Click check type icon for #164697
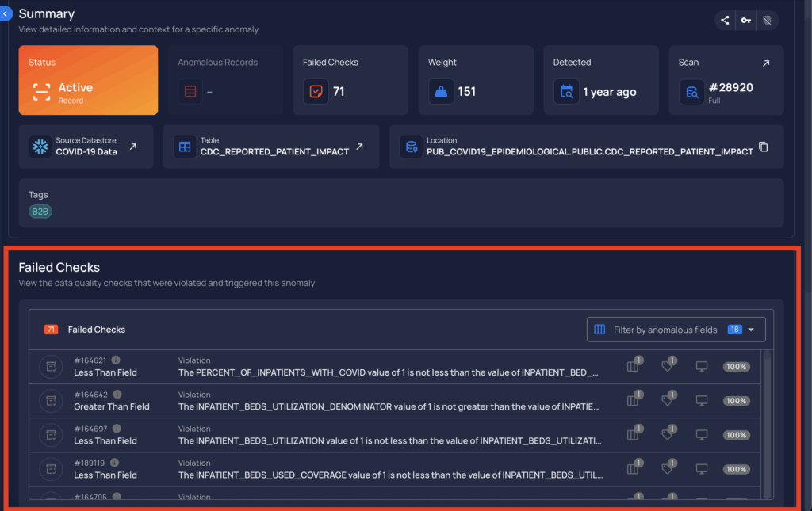This screenshot has height=511, width=812. pos(51,435)
